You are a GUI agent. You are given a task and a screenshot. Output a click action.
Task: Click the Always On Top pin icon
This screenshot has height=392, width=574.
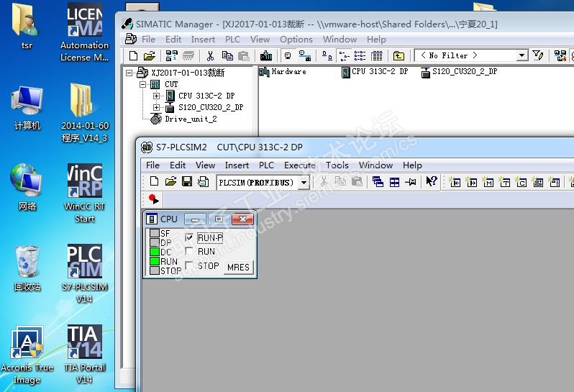coord(411,181)
